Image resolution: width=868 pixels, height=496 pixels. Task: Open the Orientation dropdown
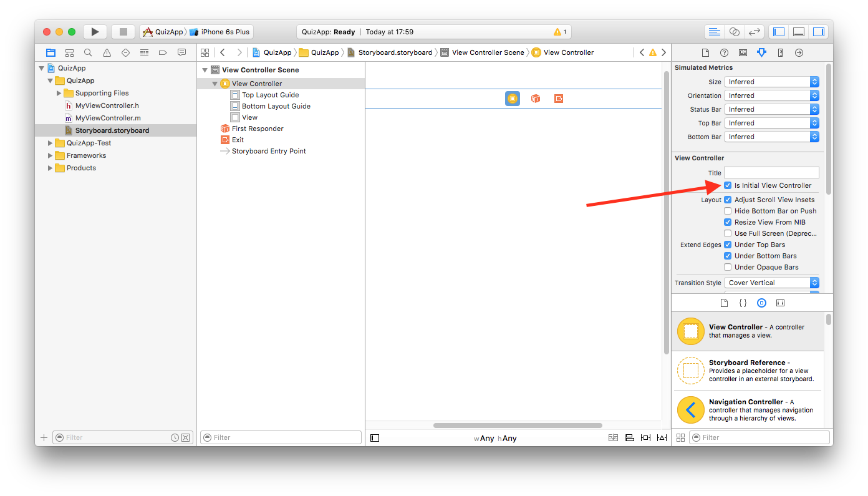pyautogui.click(x=771, y=95)
